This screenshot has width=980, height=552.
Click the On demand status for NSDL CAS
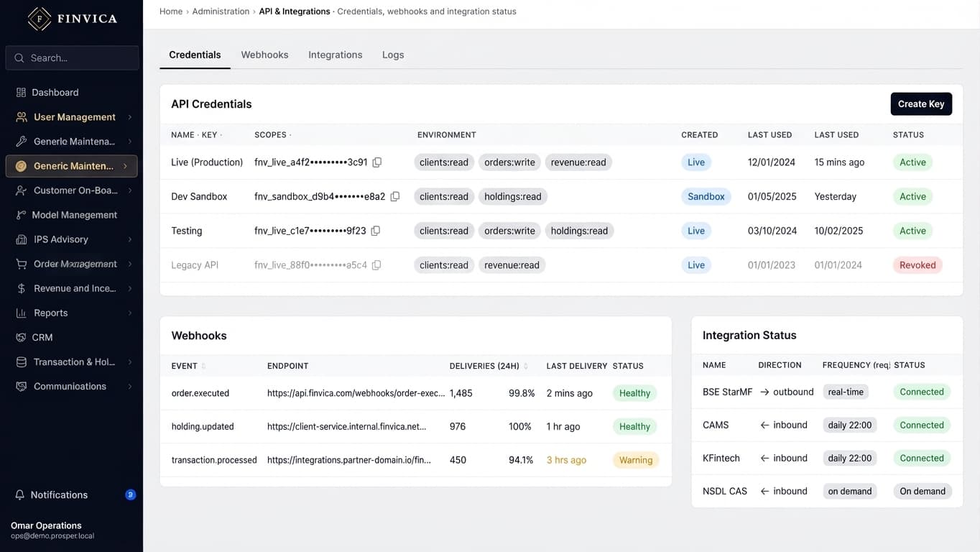tap(923, 491)
